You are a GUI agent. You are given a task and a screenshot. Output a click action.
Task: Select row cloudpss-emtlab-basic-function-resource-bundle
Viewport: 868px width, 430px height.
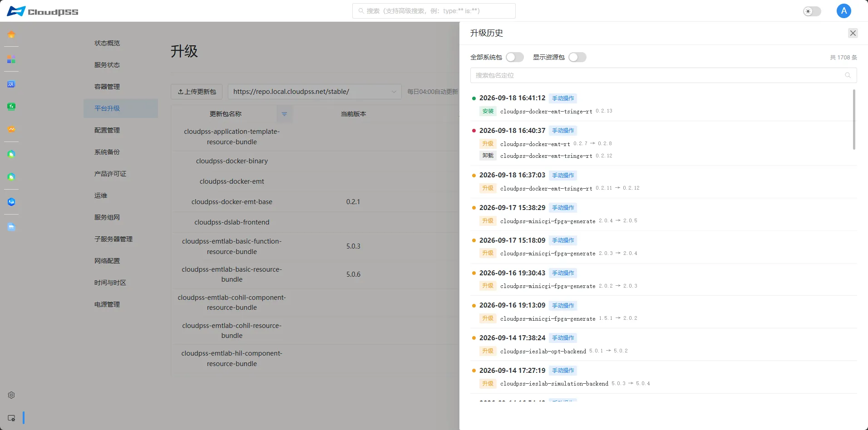coord(315,246)
